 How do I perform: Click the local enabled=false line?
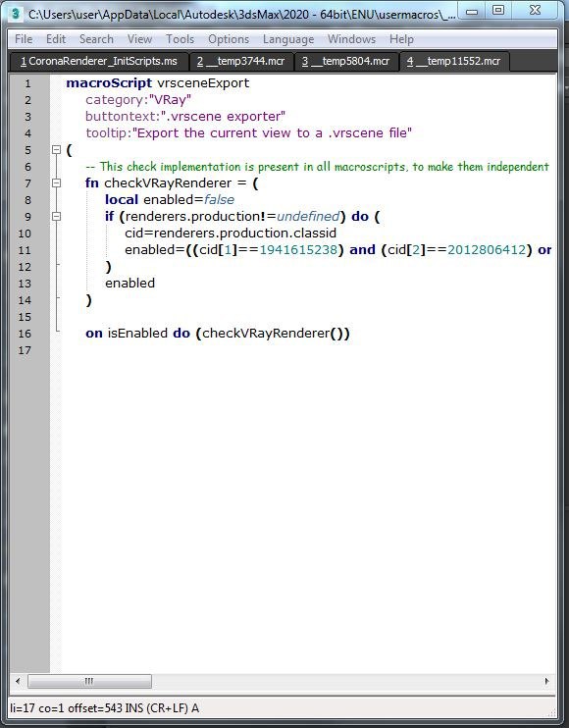click(x=170, y=199)
